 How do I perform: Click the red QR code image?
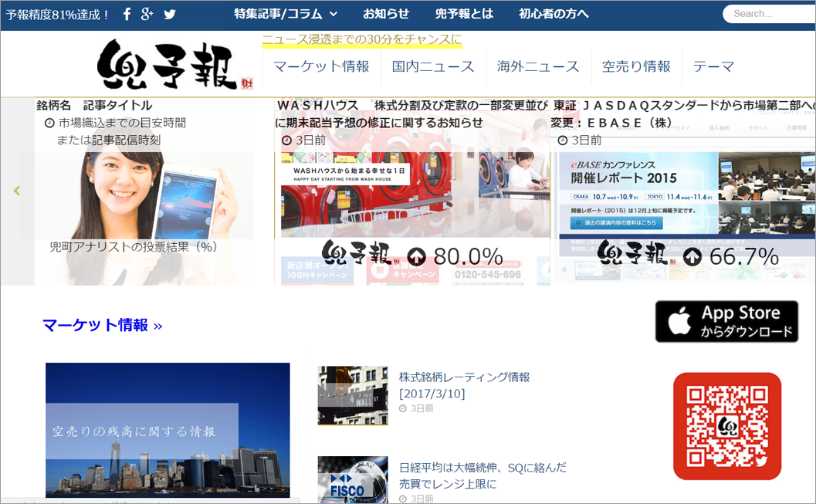coord(726,425)
